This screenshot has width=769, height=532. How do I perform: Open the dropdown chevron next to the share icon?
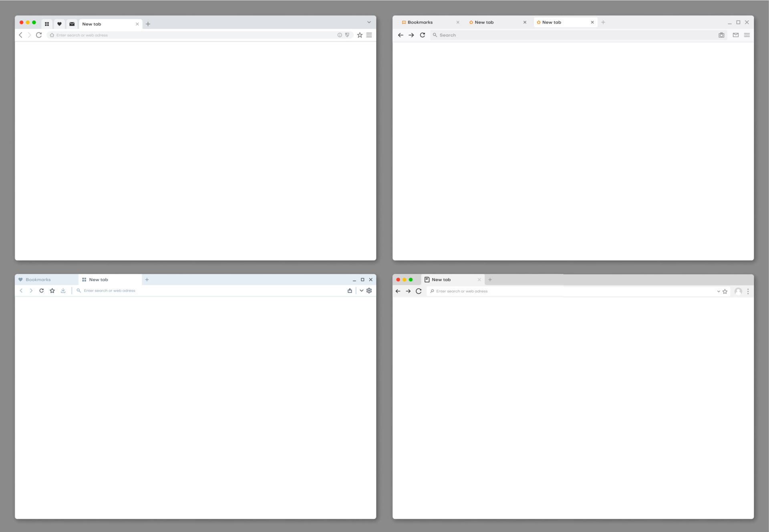click(361, 290)
